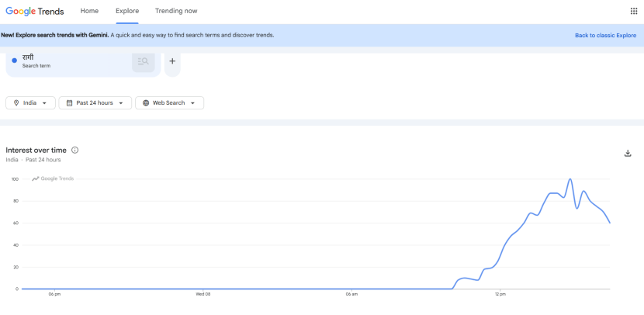Click the download chart data icon
The height and width of the screenshot is (315, 644).
628,153
